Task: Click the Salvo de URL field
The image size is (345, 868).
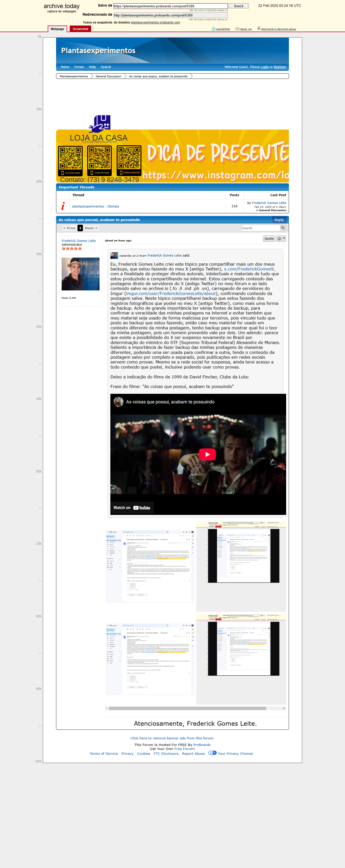Action: (170, 6)
